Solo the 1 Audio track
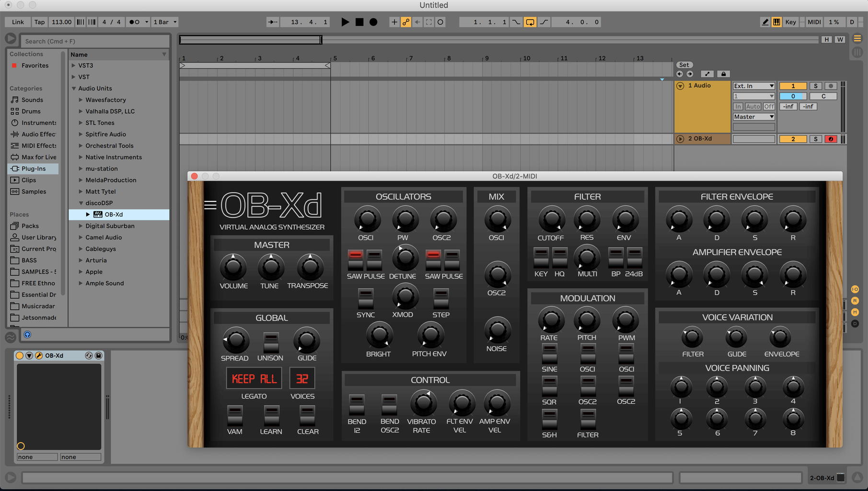 coord(815,86)
